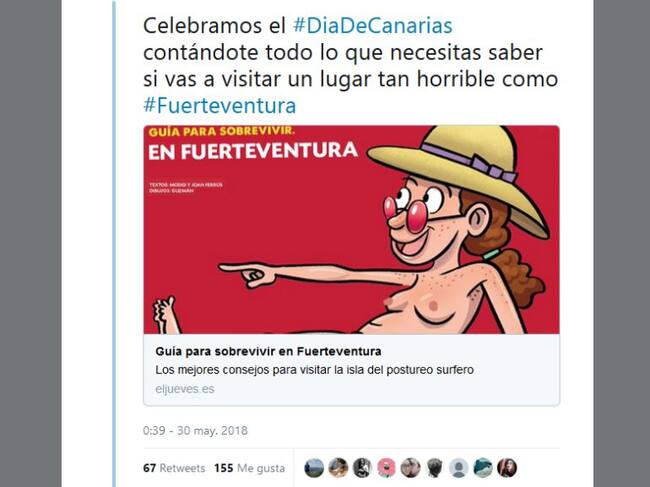Open the pink background profile avatar
Viewport: 650px width, 487px height.
386,468
